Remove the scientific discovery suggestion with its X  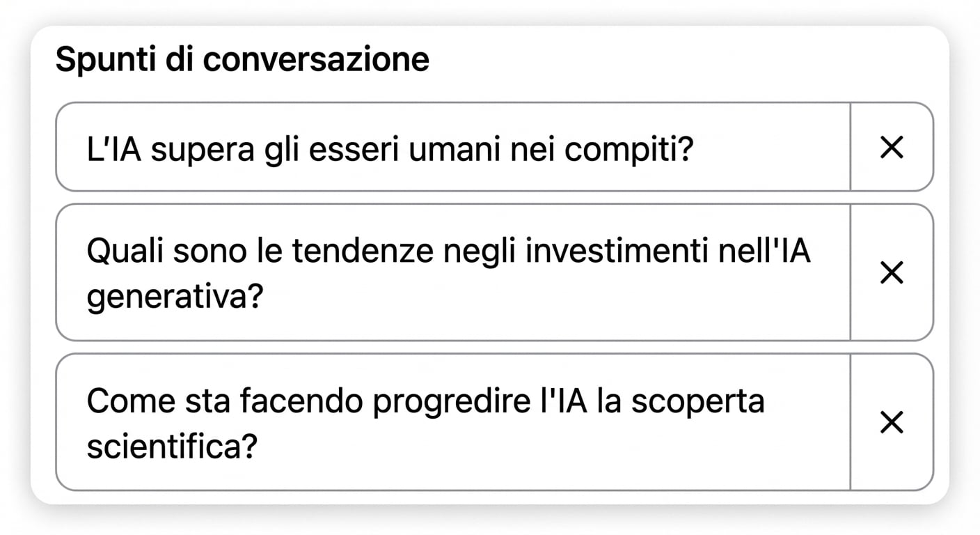click(892, 422)
